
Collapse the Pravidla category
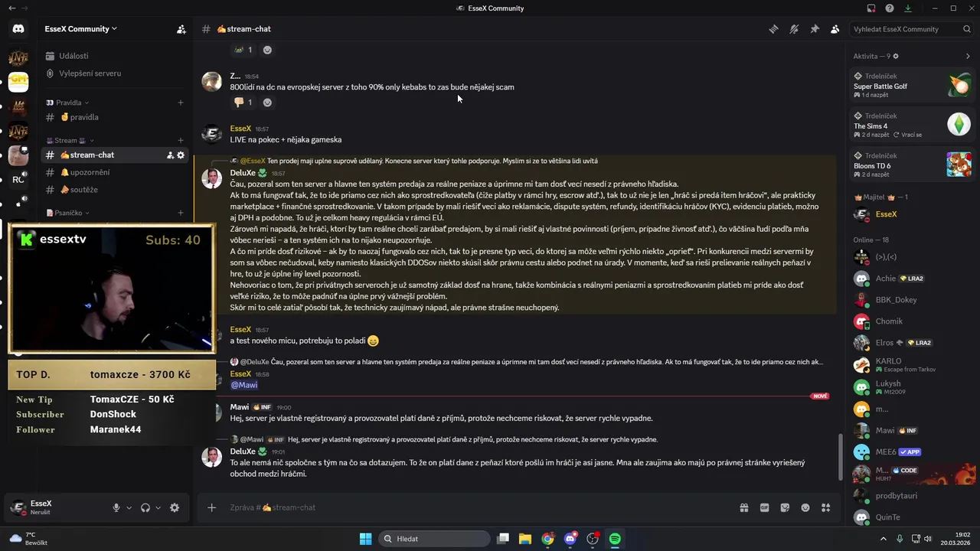pos(68,103)
